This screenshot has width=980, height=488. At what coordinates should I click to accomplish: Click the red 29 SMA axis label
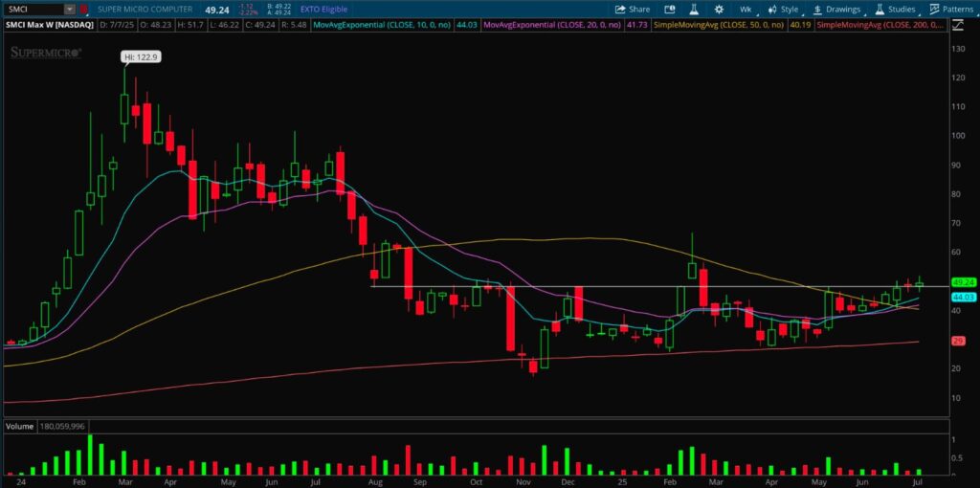[958, 342]
